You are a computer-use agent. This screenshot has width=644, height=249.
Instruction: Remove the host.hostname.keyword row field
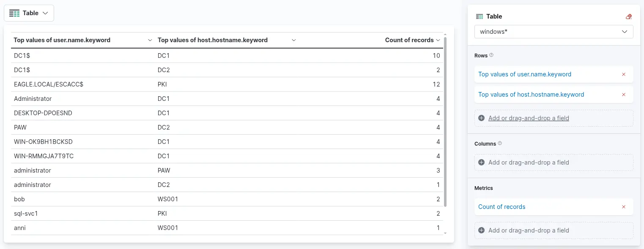click(624, 95)
